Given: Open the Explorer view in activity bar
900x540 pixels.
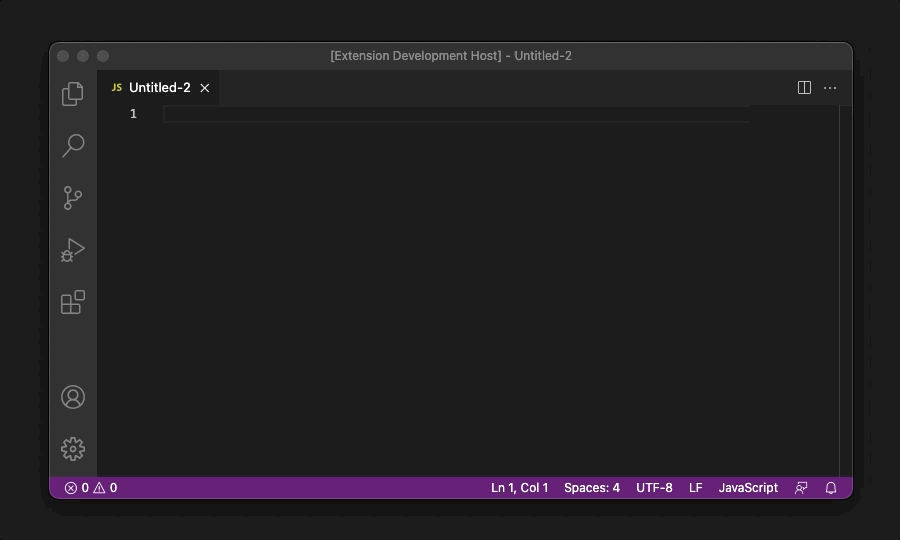Looking at the screenshot, I should tap(73, 94).
